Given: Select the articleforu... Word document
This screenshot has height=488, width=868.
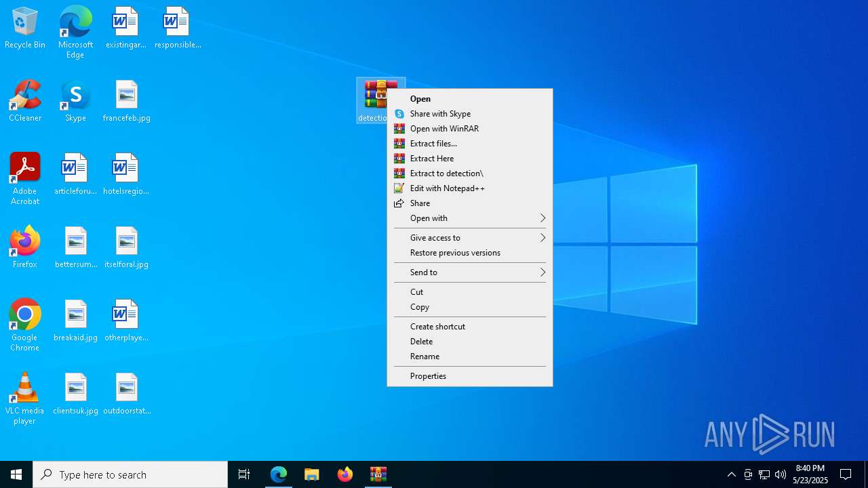Looking at the screenshot, I should point(75,175).
